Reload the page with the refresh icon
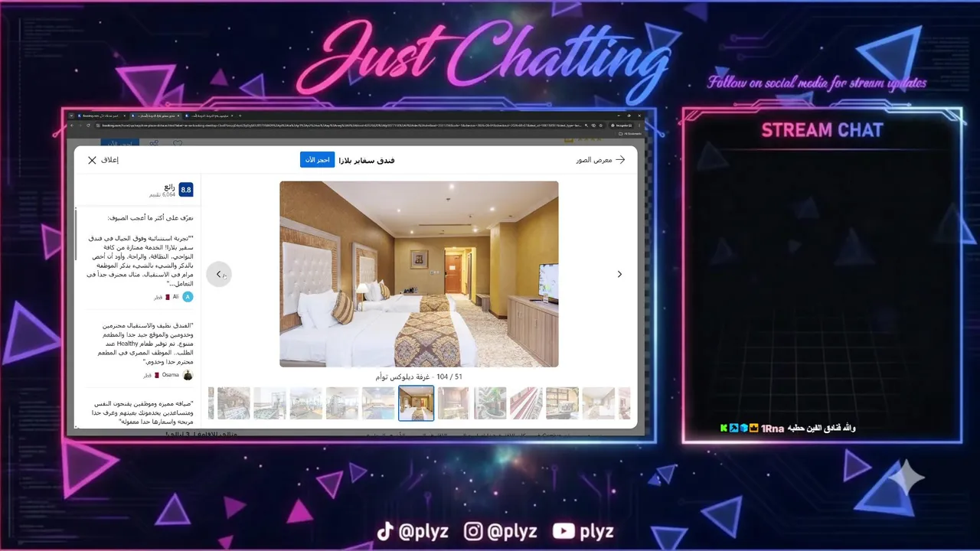This screenshot has height=551, width=980. (88, 125)
